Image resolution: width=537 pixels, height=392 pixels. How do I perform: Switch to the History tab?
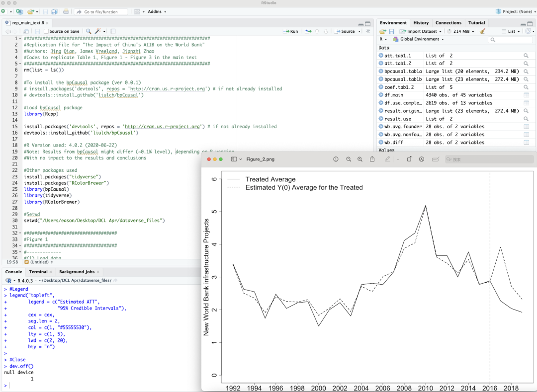click(421, 23)
